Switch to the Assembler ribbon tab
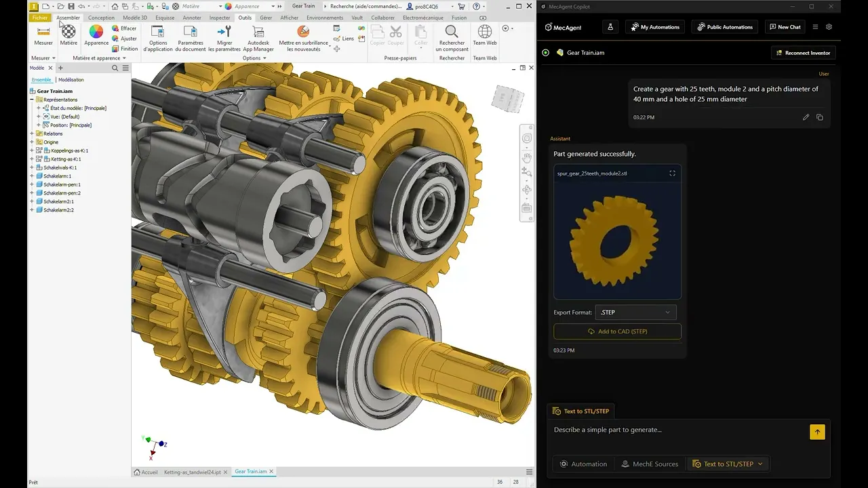The width and height of the screenshot is (868, 488). pos(68,18)
